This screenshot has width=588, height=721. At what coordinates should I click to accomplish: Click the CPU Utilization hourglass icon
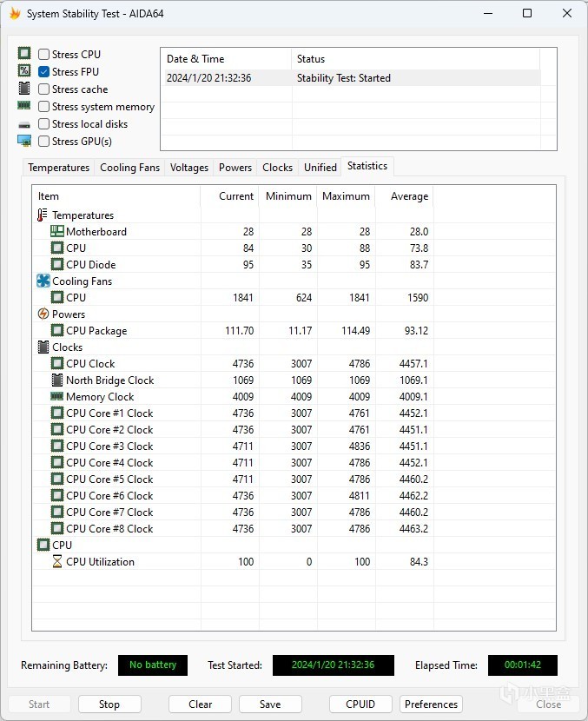point(57,561)
